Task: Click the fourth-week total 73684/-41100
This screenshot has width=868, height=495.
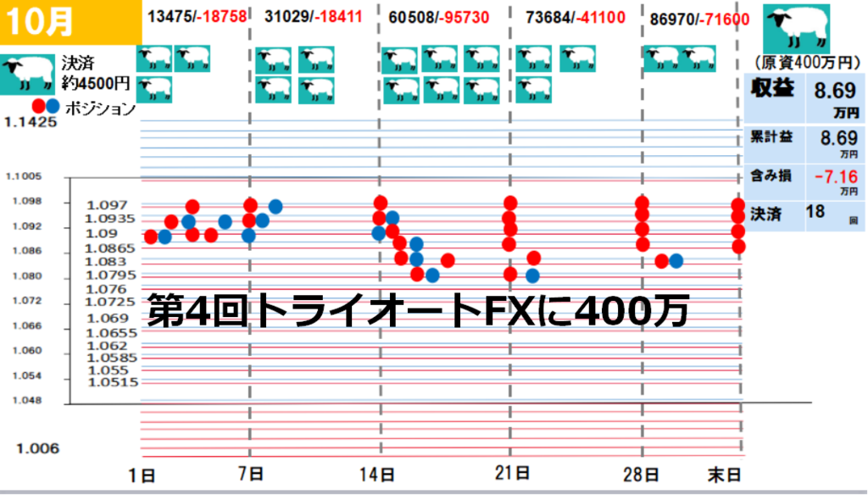Action: pyautogui.click(x=576, y=18)
